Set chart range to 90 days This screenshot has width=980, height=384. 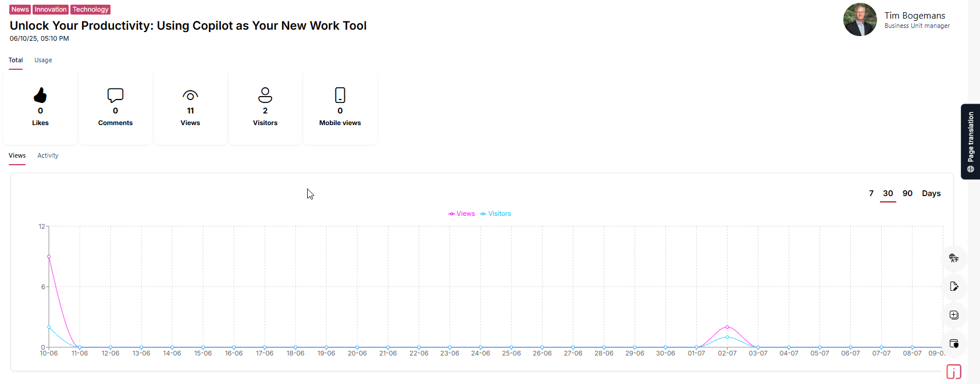point(907,194)
